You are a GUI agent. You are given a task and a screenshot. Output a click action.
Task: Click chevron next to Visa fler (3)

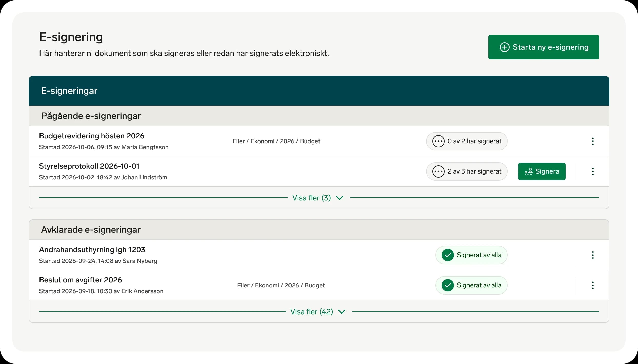click(340, 198)
